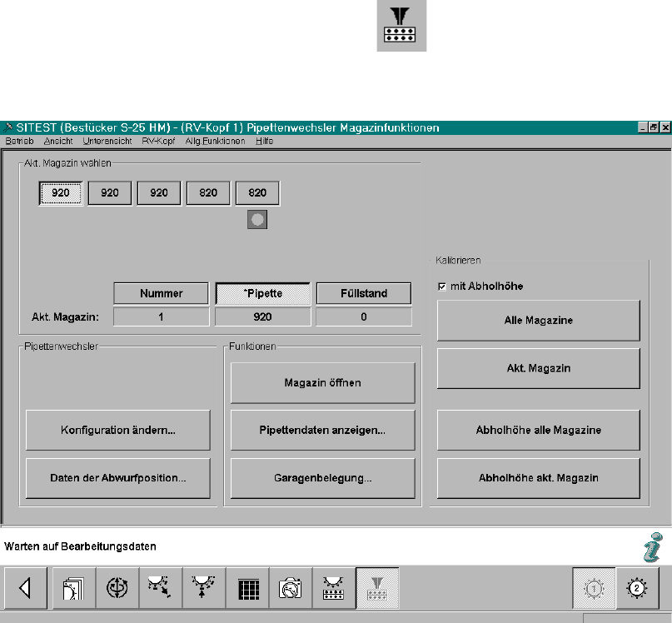
Task: Click Abholhöhe alle Magazine button
Action: pyautogui.click(x=538, y=430)
